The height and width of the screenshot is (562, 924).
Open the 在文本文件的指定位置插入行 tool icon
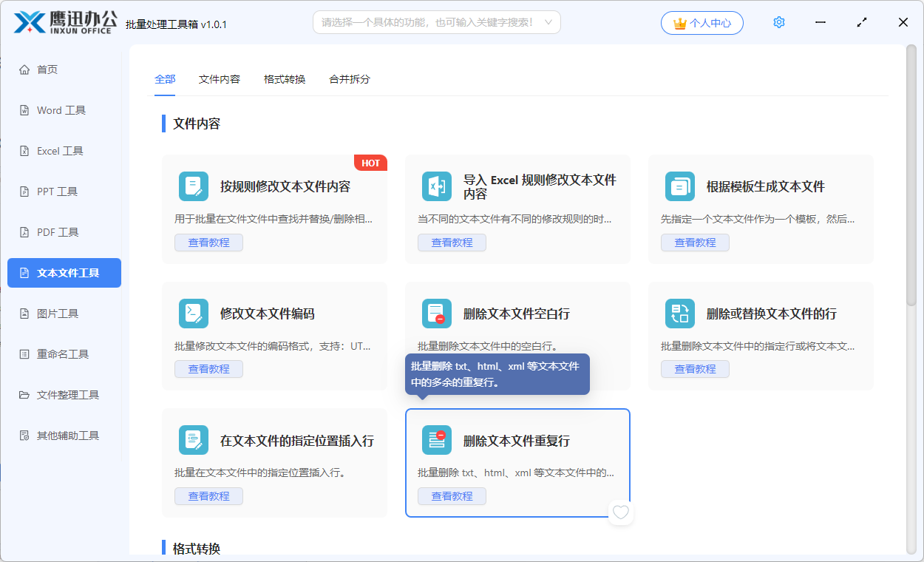(193, 439)
